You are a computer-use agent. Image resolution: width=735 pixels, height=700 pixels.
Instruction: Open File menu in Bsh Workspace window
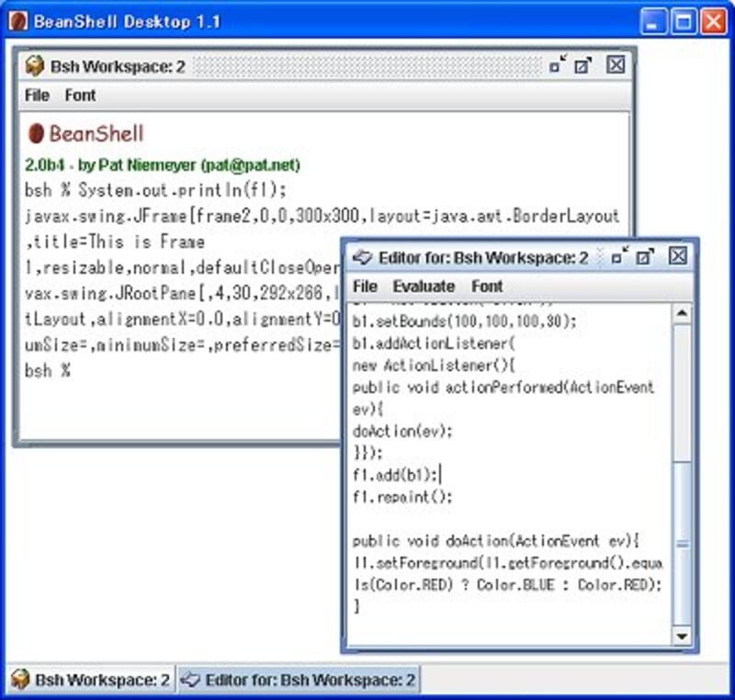37,96
